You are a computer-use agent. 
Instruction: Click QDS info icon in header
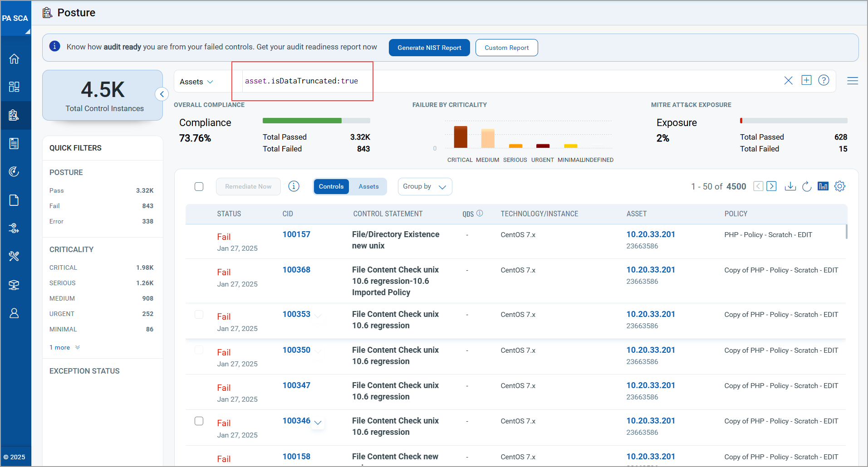(x=480, y=213)
